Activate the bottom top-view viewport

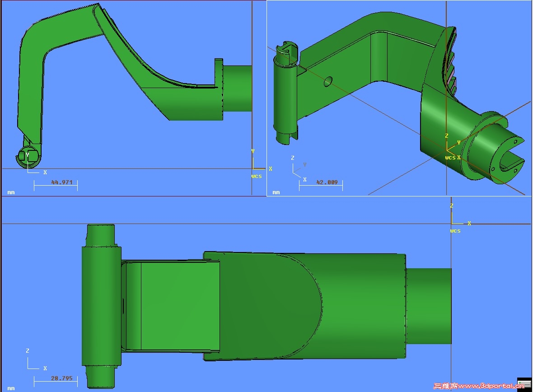pos(266,294)
